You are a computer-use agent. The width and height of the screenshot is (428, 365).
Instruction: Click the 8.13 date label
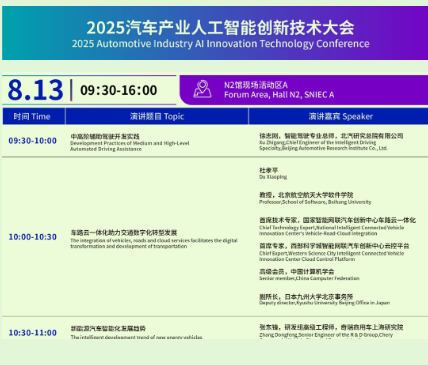(x=35, y=90)
